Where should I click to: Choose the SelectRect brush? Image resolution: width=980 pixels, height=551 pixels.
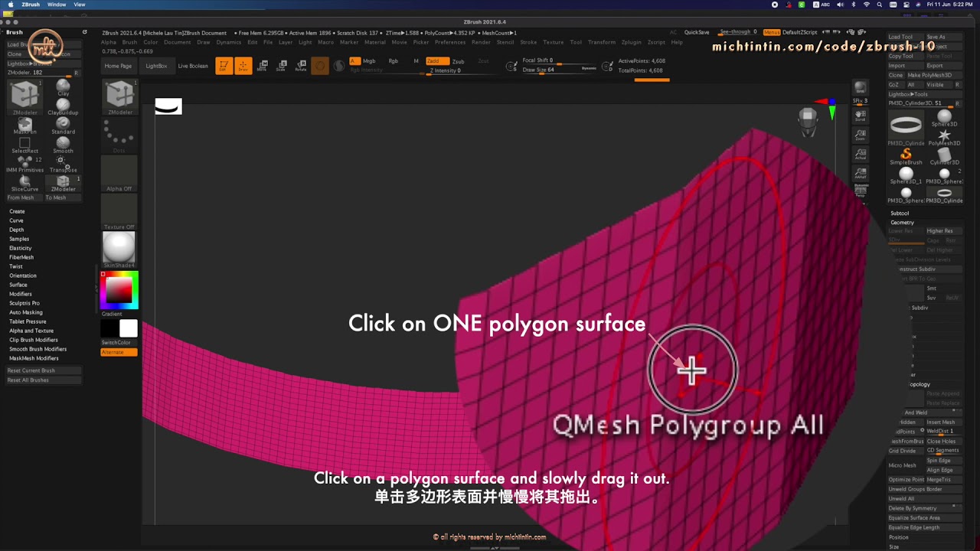pyautogui.click(x=24, y=143)
